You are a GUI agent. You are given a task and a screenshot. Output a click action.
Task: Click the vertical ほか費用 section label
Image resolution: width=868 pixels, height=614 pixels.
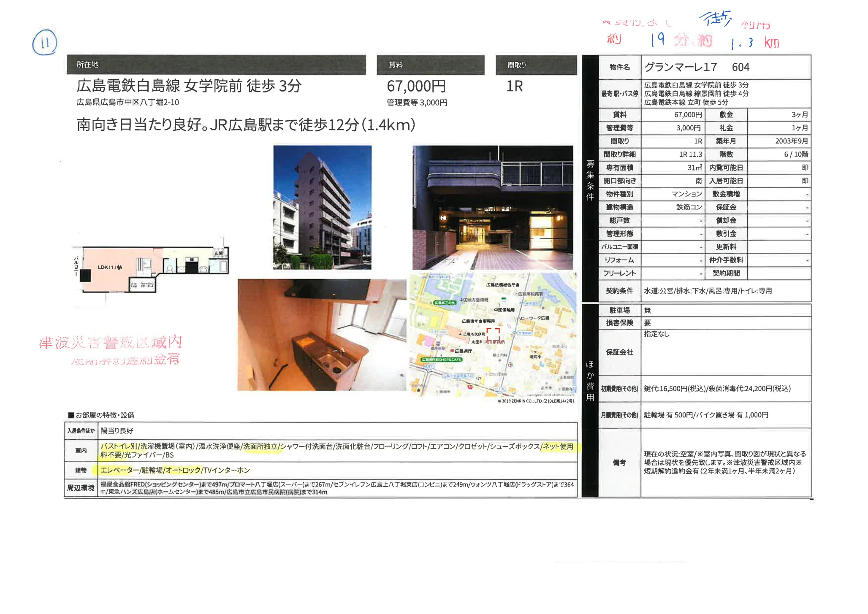pyautogui.click(x=590, y=381)
